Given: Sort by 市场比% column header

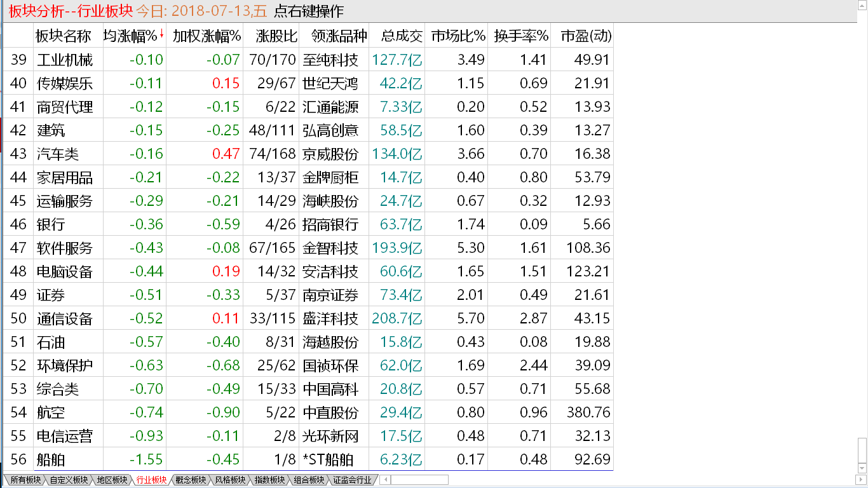Looking at the screenshot, I should pyautogui.click(x=458, y=36).
